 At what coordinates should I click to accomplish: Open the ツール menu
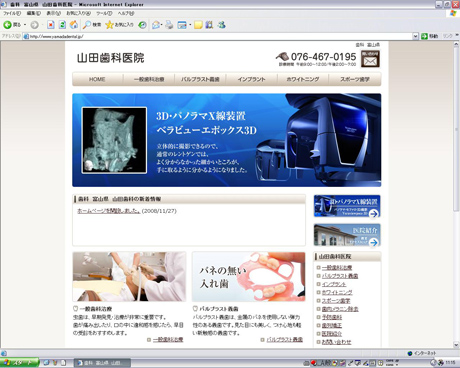[x=104, y=13]
